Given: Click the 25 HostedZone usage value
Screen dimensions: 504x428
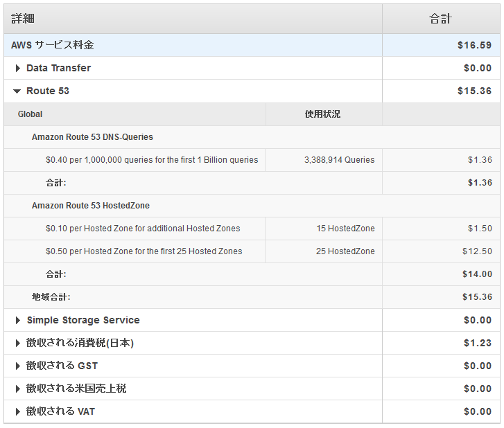Looking at the screenshot, I should tap(345, 251).
